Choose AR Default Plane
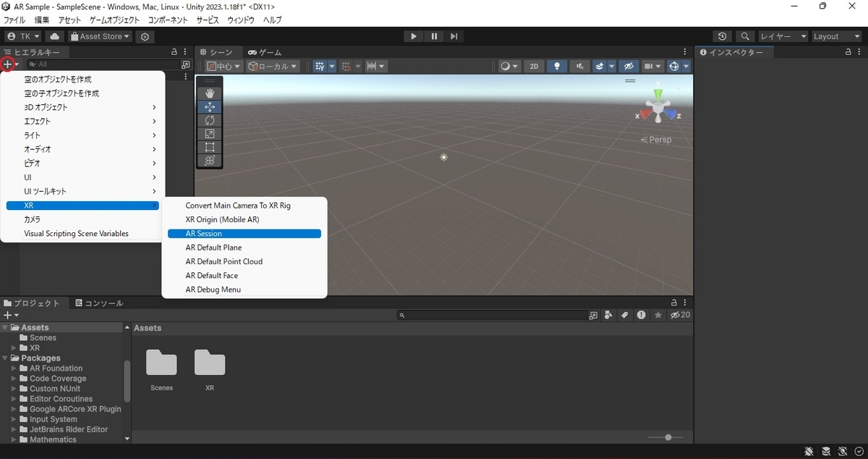868x459 pixels. (x=244, y=248)
